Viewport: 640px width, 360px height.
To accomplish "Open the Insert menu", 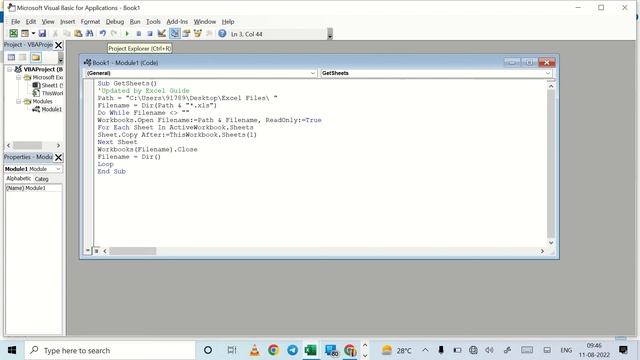I will 67,22.
